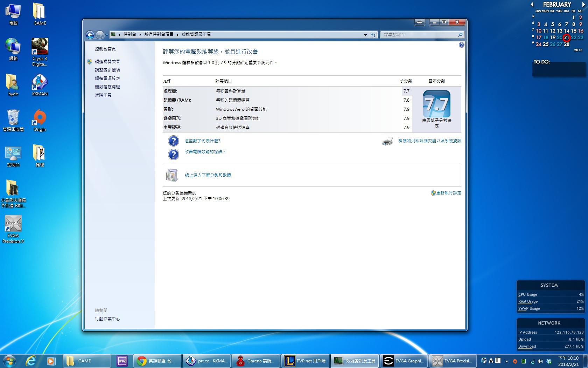588x368 pixels.
Task: Open the 小島秀夫編集 video file icon
Action: (13, 194)
